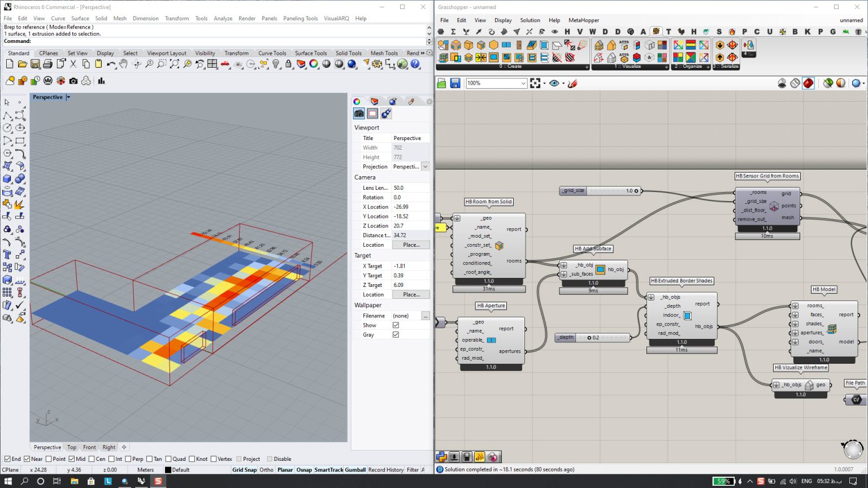This screenshot has height=488, width=868.
Task: Enable the red shaded preview mode icon
Action: click(807, 83)
